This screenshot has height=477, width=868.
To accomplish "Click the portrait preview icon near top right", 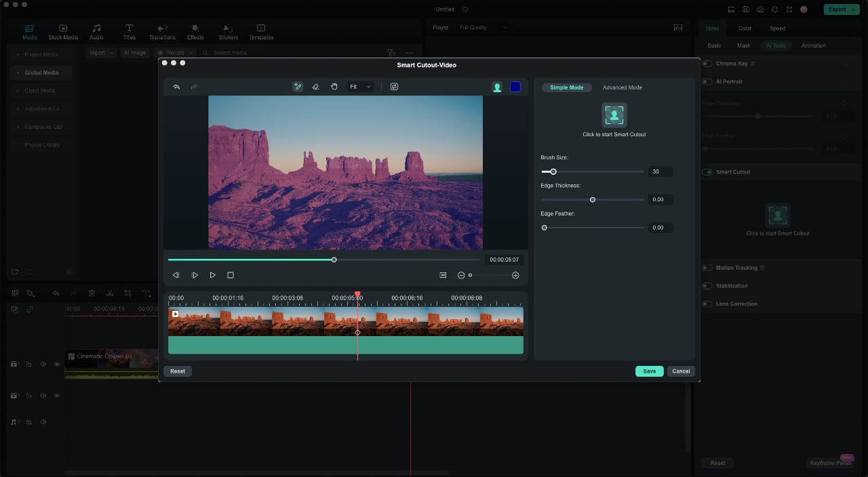I will tap(497, 87).
